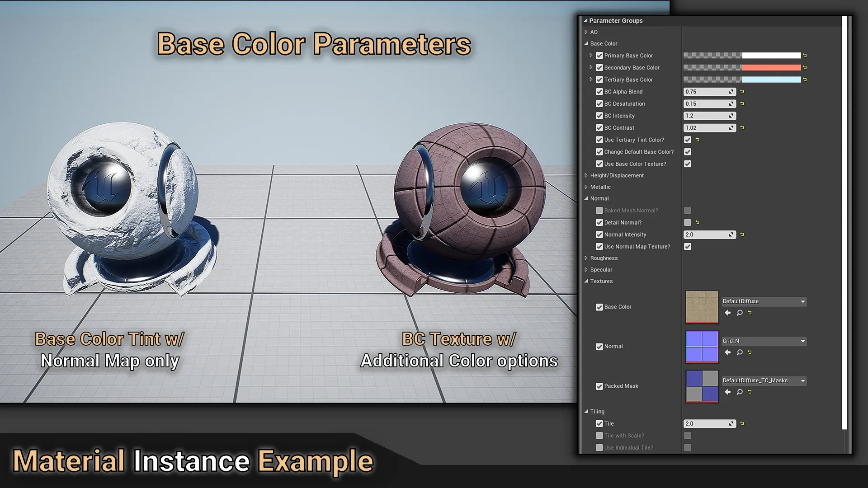Expand the Primary Base Color channels
Viewport: 868px width, 488px height.
(591, 55)
